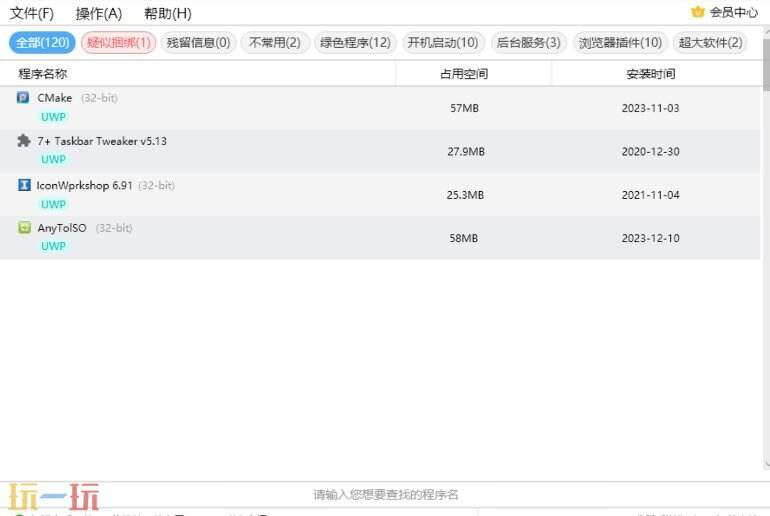The height and width of the screenshot is (516, 770).
Task: Select the 开机启动(10) filter tab
Action: pos(443,43)
